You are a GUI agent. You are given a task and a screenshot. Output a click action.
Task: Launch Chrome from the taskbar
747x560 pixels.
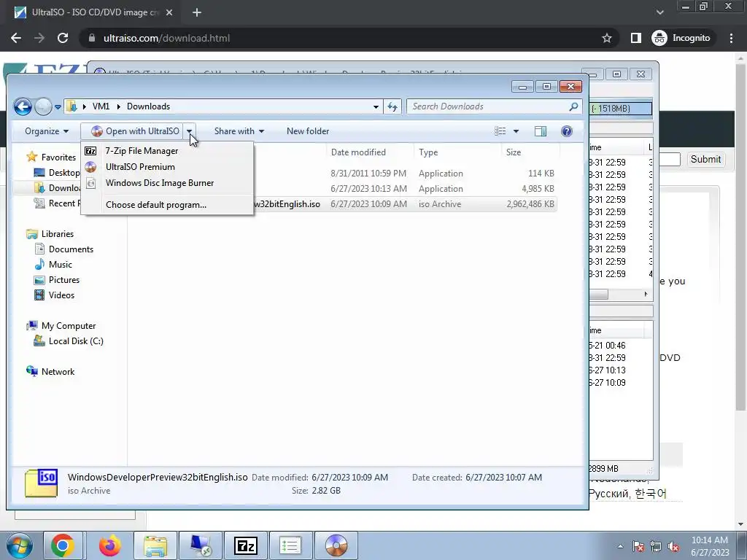coord(63,545)
